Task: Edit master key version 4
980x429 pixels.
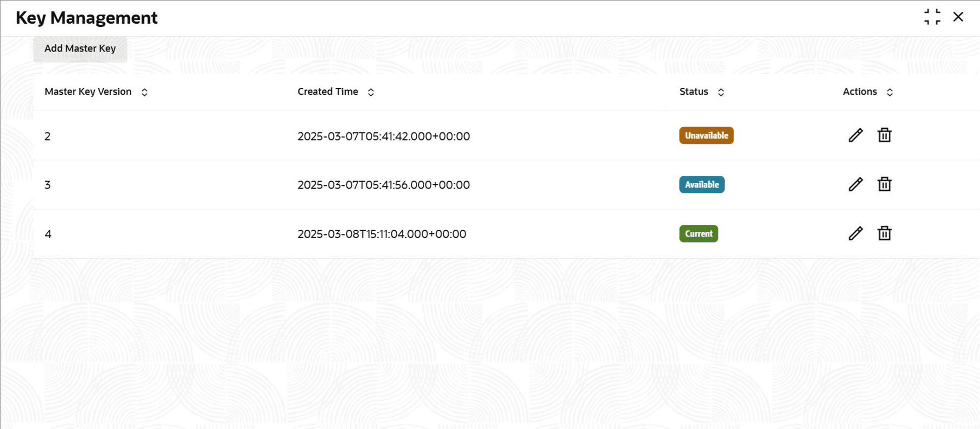Action: pyautogui.click(x=855, y=233)
